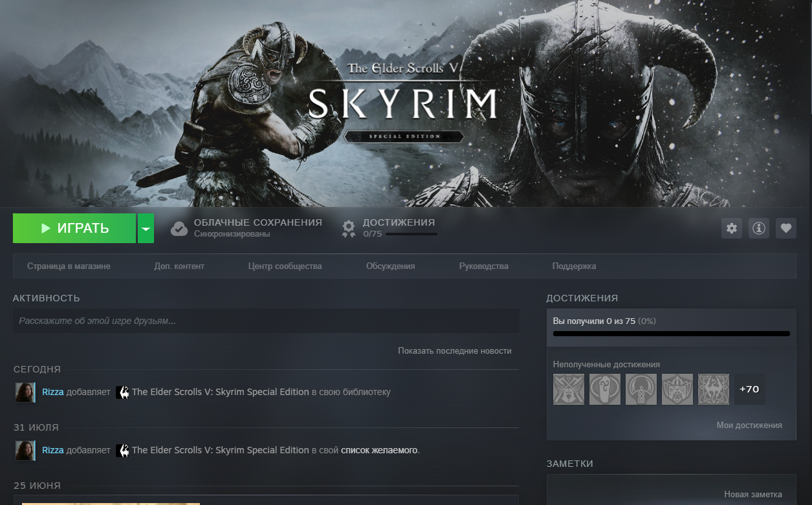Screen dimensions: 812x505
Task: Open the Страница в магазине tab
Action: click(69, 266)
